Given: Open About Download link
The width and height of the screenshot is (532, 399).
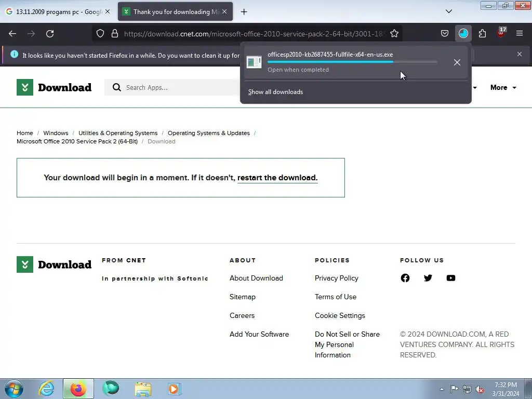Looking at the screenshot, I should click(256, 278).
